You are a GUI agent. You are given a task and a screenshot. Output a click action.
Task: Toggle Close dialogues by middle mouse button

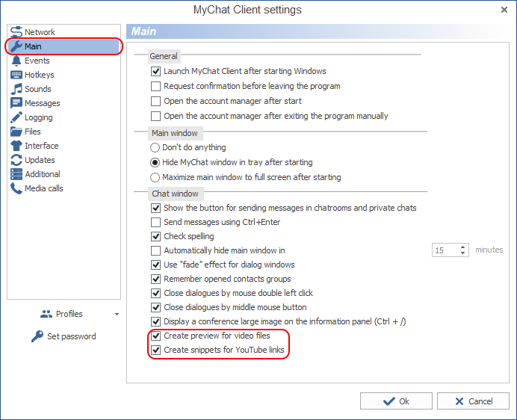click(x=155, y=307)
